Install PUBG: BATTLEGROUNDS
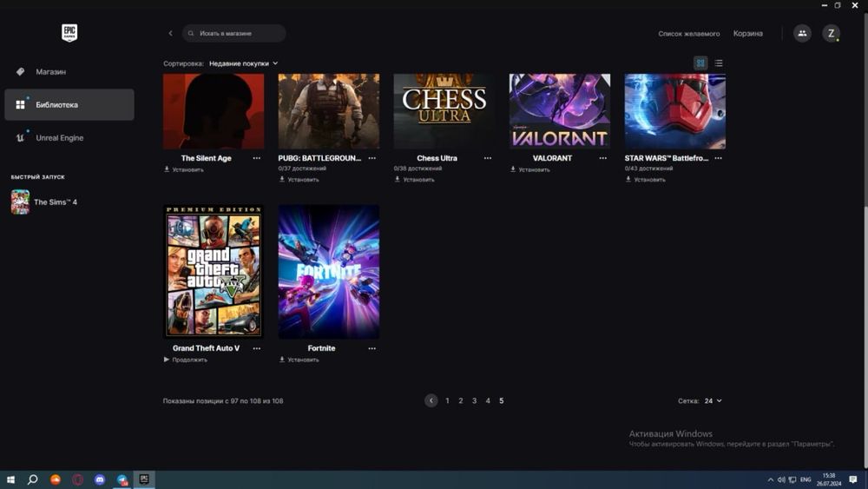Screen dimensions: 868x489 coord(299,180)
